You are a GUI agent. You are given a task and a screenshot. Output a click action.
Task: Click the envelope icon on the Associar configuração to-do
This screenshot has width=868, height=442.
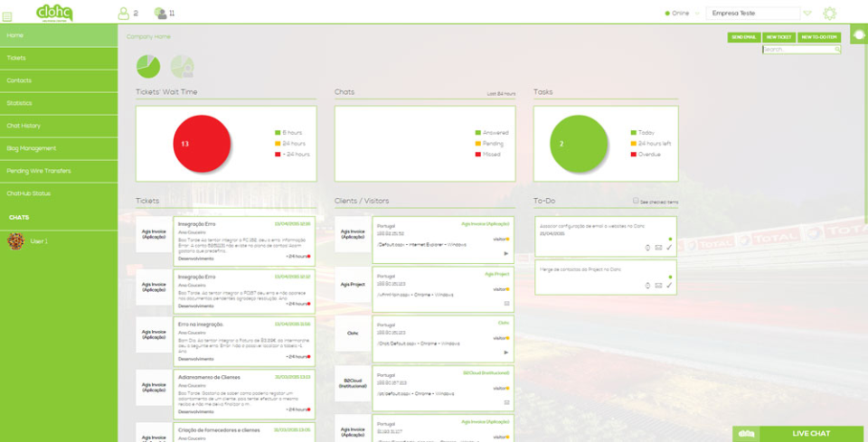pos(658,248)
